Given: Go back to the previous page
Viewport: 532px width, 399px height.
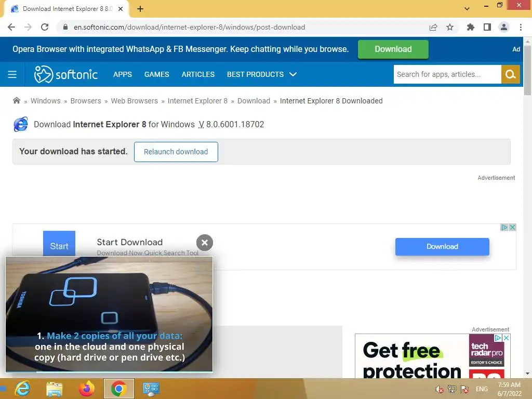Looking at the screenshot, I should 11,27.
